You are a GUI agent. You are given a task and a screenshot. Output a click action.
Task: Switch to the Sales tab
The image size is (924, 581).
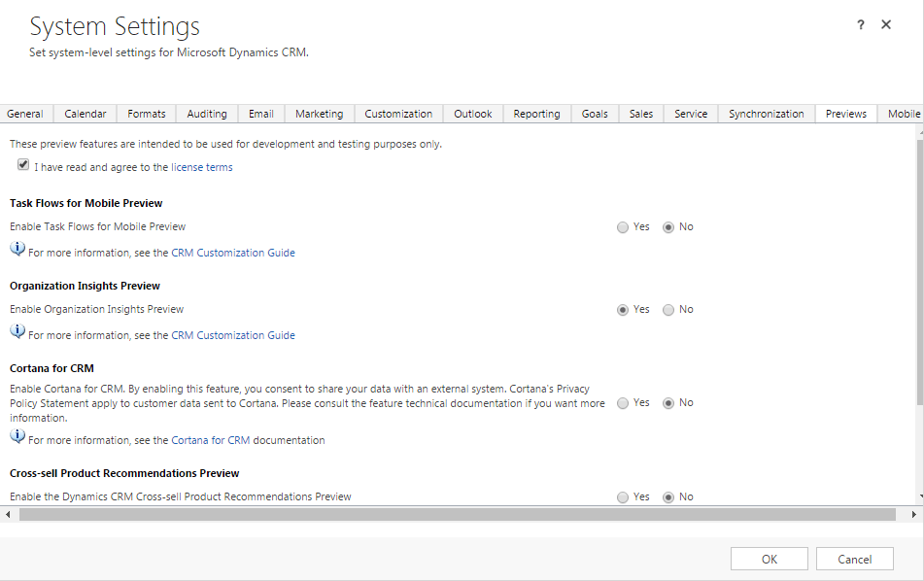[641, 114]
